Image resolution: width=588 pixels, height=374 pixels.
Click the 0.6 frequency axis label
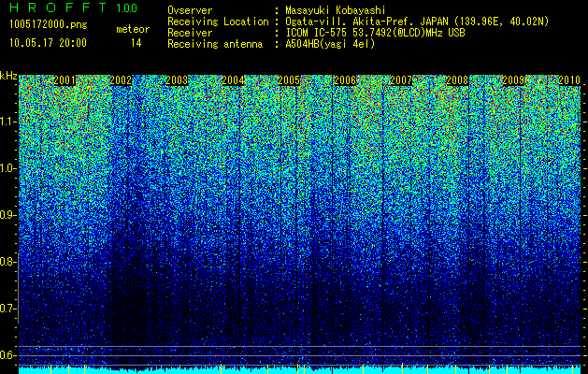[x=7, y=355]
